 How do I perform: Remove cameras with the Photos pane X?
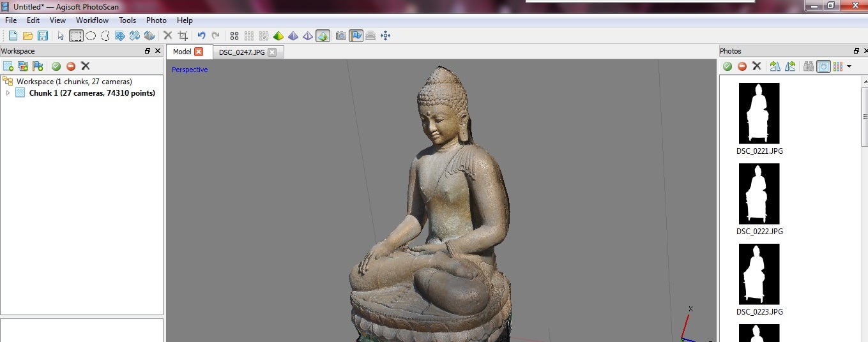(757, 66)
